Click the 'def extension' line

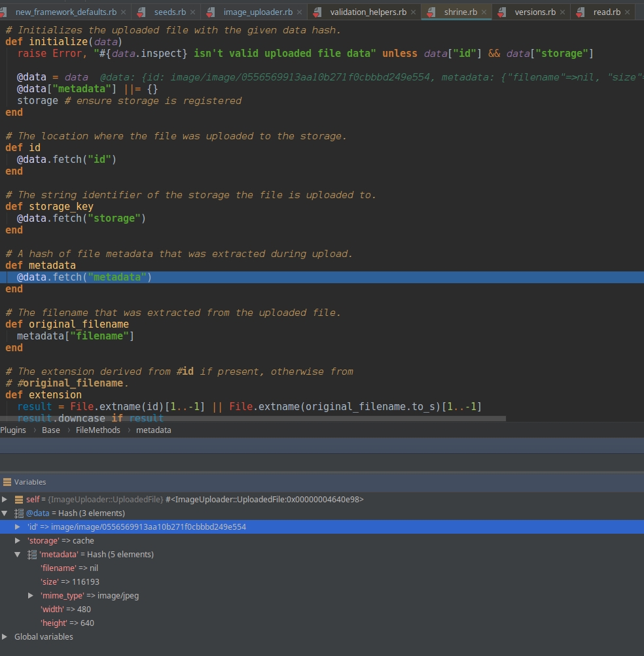[44, 395]
